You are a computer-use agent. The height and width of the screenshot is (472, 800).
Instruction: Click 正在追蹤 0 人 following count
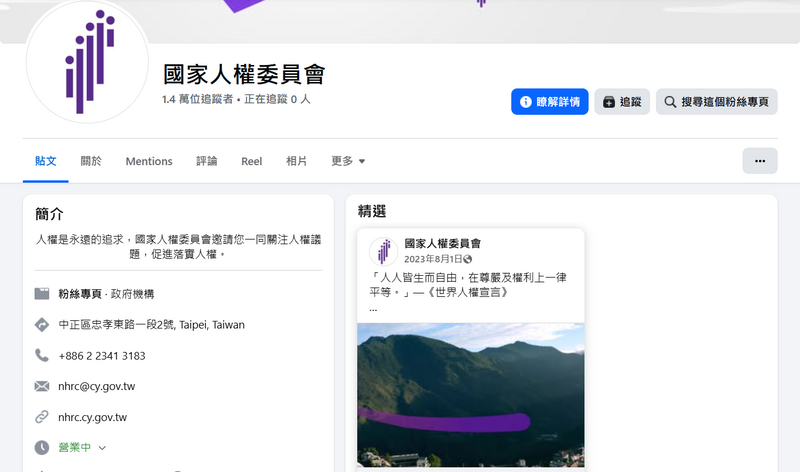pyautogui.click(x=277, y=99)
